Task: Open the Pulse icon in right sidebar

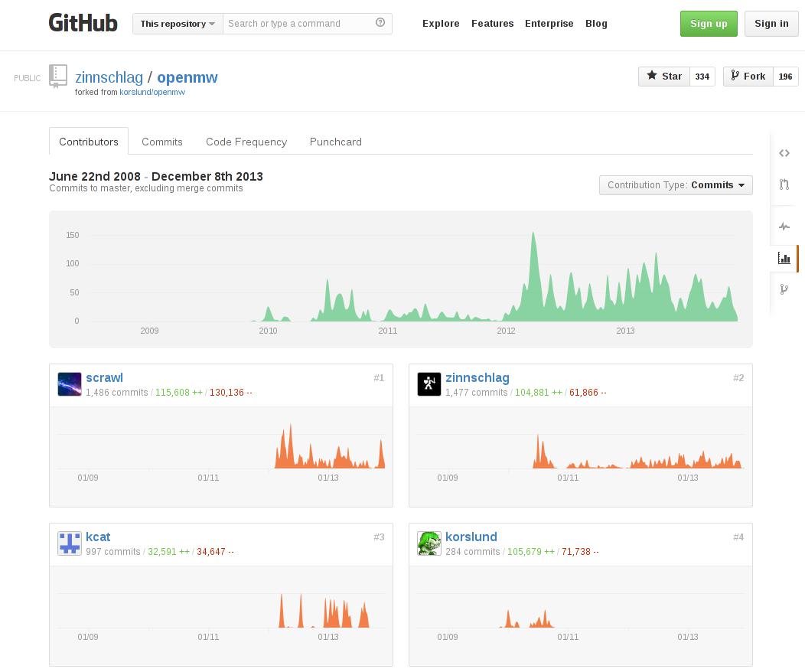Action: 784,227
